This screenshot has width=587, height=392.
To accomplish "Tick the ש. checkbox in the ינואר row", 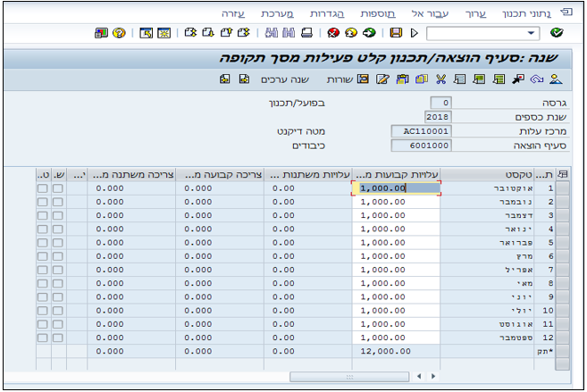I will click(x=58, y=229).
